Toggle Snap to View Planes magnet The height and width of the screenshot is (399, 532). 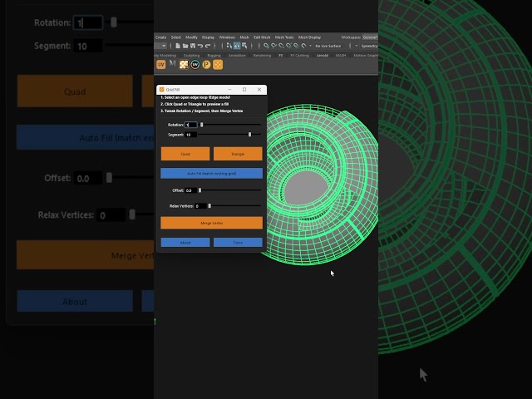click(x=296, y=46)
